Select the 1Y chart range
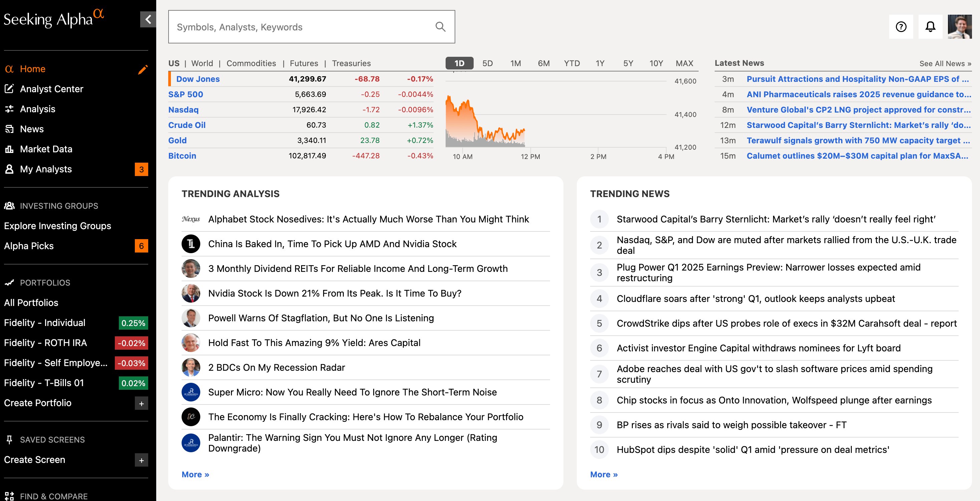This screenshot has width=980, height=501. [600, 63]
